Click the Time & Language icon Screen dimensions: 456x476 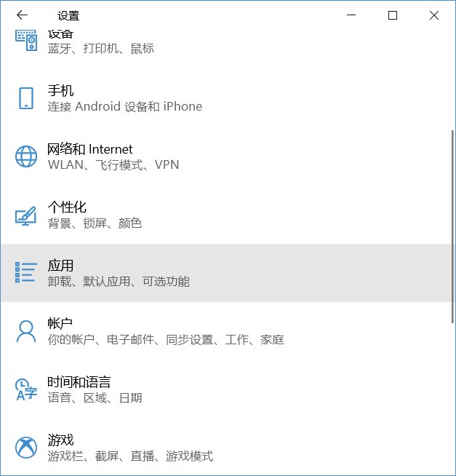(x=26, y=389)
